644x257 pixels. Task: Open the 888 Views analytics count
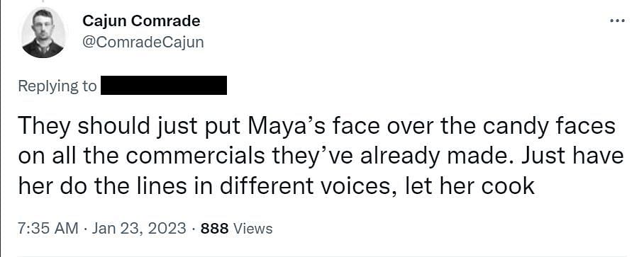(236, 228)
